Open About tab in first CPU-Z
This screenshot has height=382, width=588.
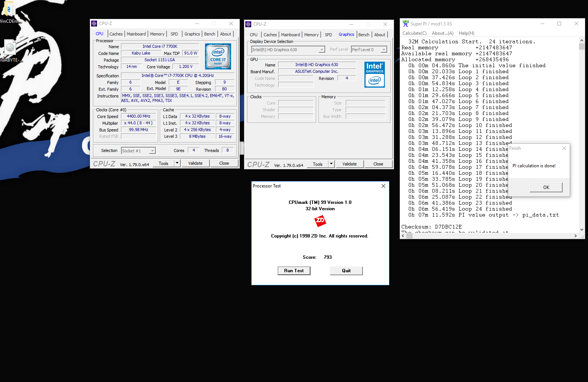(225, 34)
